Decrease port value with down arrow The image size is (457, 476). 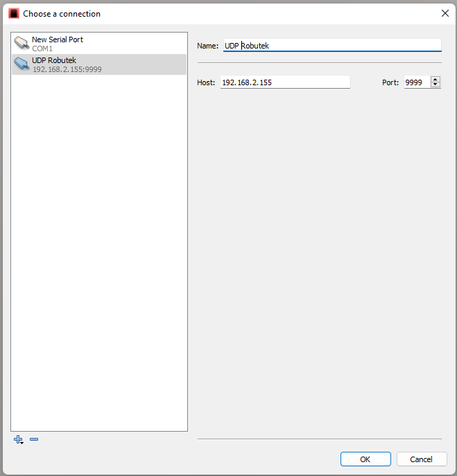pyautogui.click(x=435, y=85)
